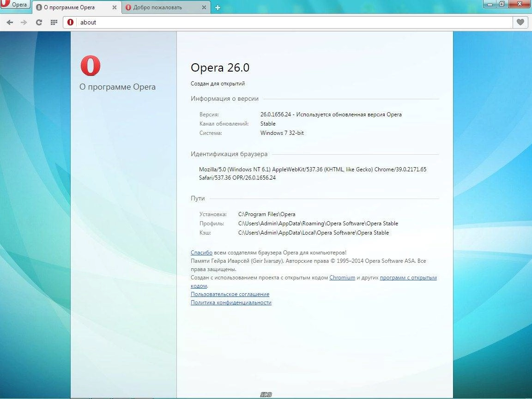Reload the current page

[39, 22]
